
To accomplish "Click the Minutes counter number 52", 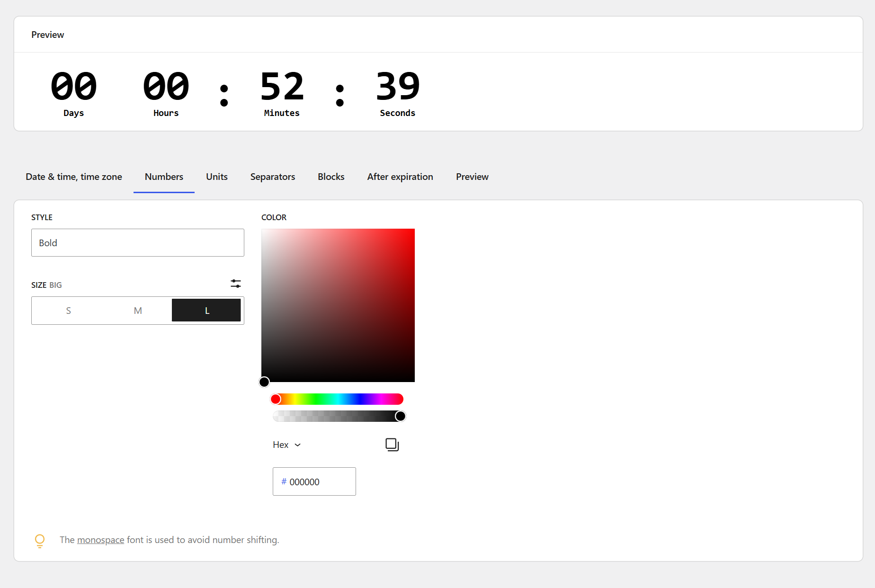I will coord(282,86).
